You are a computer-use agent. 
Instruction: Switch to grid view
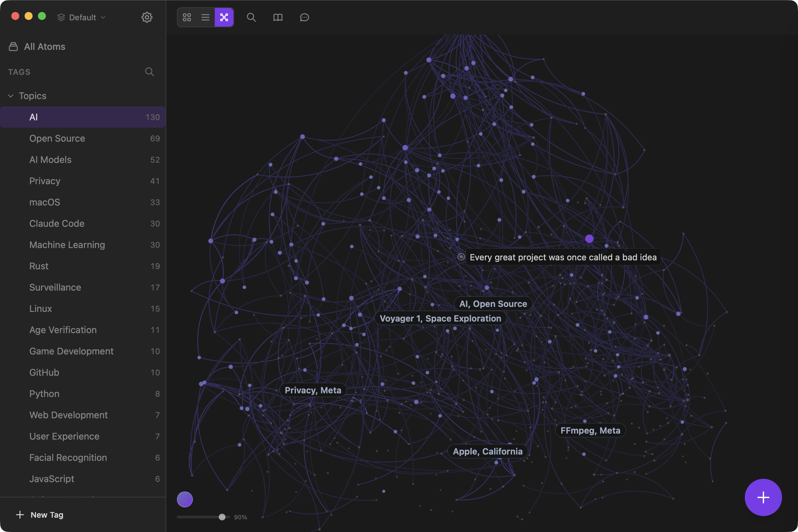pos(187,17)
